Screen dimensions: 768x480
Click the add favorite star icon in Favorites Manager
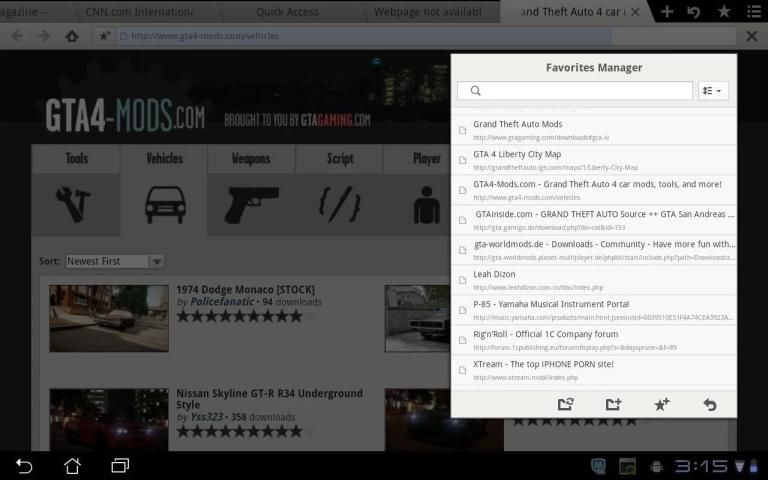click(x=661, y=404)
